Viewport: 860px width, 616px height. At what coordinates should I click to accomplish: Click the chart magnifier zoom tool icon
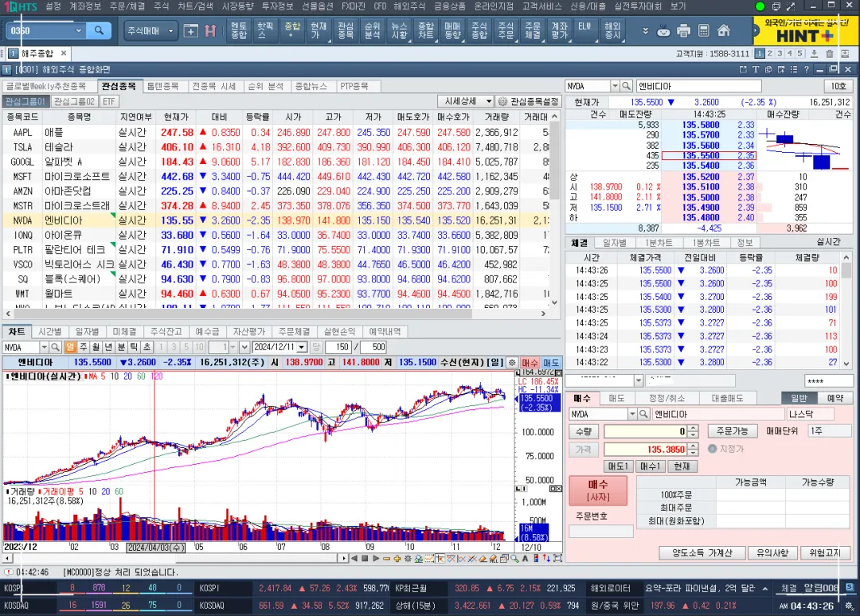click(x=514, y=559)
